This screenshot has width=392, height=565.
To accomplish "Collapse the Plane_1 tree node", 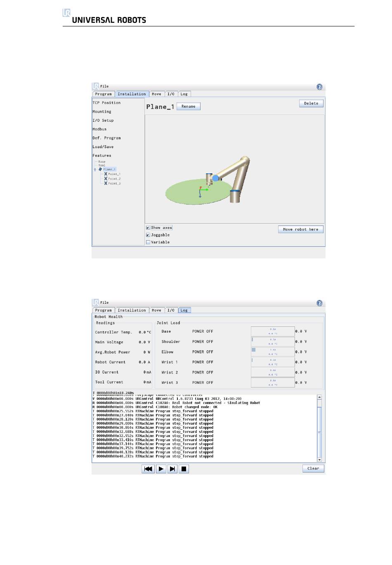I will pos(95,170).
